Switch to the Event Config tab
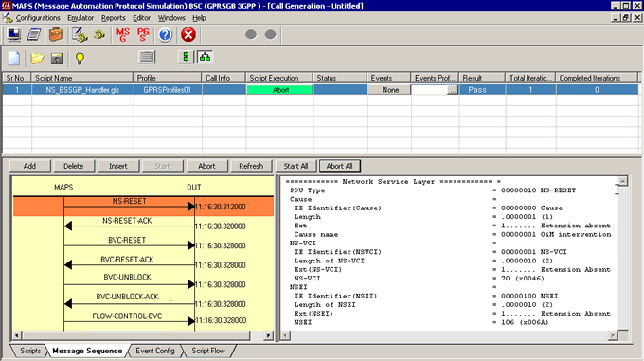Screen dimensions: 644x361 click(x=154, y=351)
